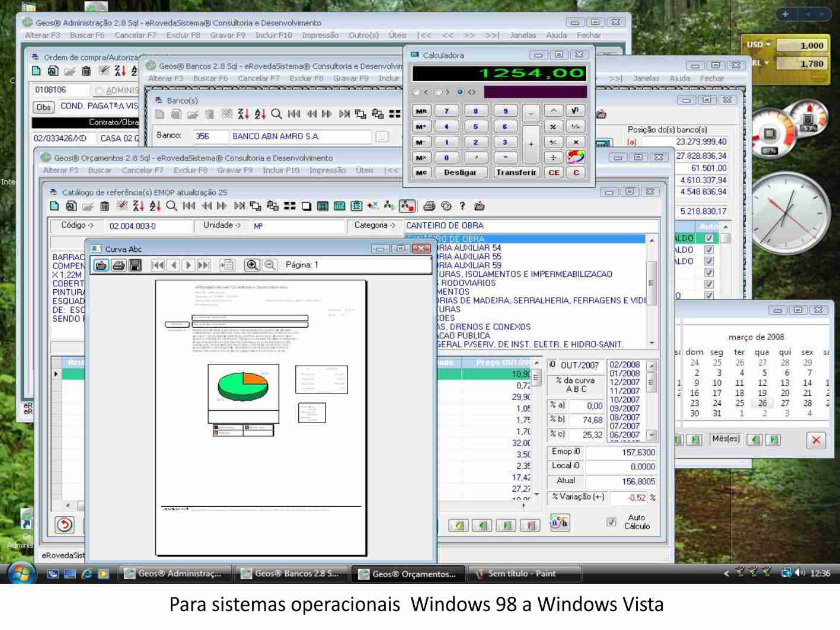Click Gravar F9 in Geos Orçamentos menu
Viewport: 840px width, 630px height.
(235, 171)
